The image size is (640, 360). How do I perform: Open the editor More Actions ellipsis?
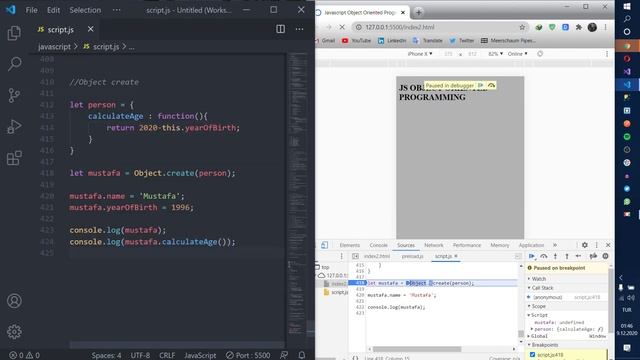click(299, 29)
